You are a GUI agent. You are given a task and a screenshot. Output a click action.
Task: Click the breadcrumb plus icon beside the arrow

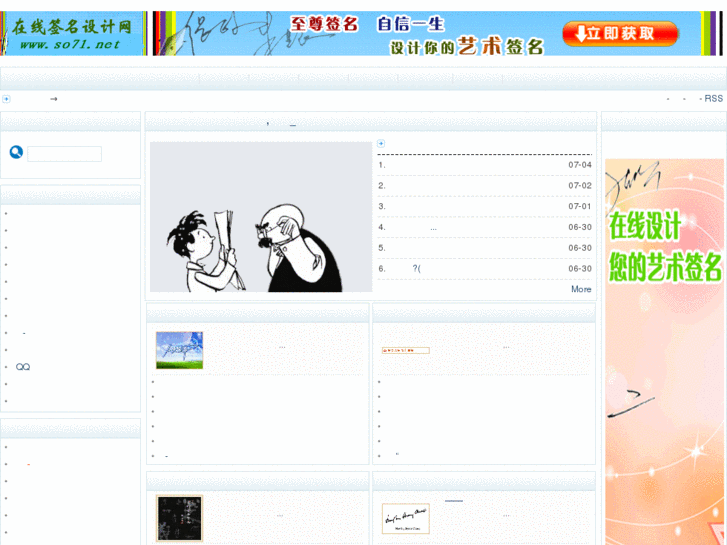pyautogui.click(x=6, y=99)
